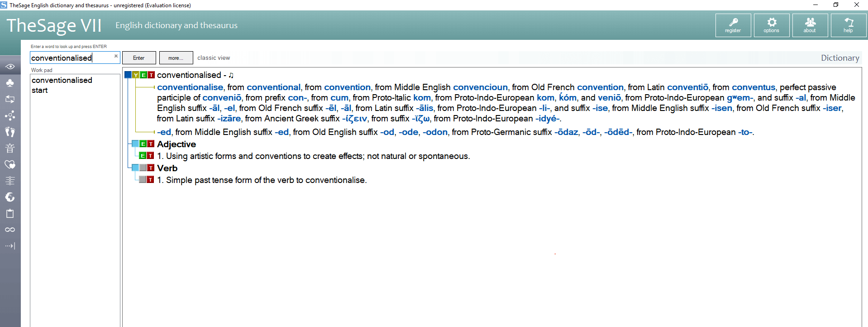Open the '-to-' Proto-Indo-European link
The height and width of the screenshot is (327, 868).
[746, 132]
